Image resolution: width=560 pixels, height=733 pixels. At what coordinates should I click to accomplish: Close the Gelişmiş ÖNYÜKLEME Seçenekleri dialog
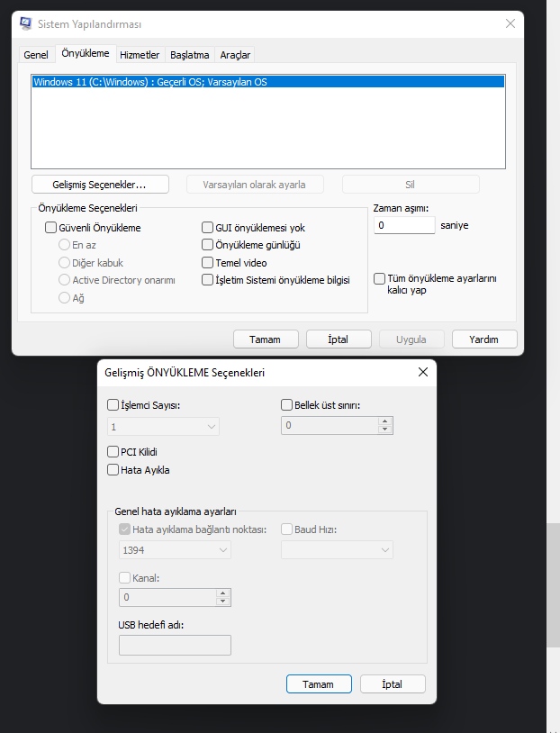(422, 372)
